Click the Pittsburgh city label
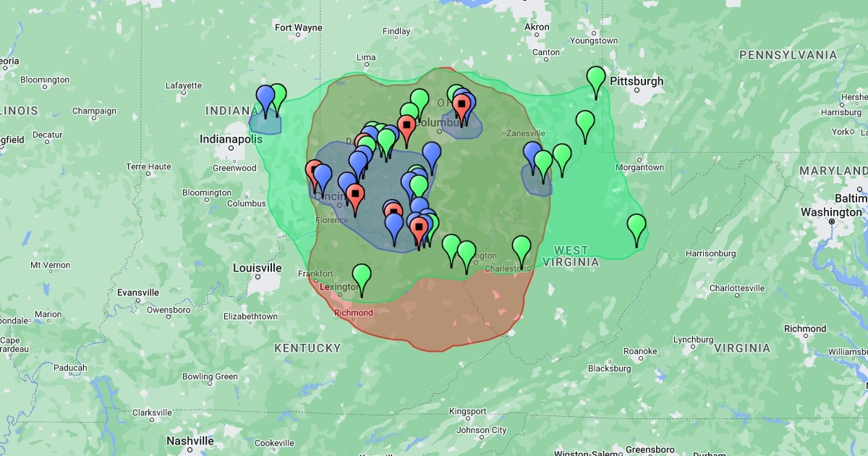The height and width of the screenshot is (456, 868). pyautogui.click(x=637, y=81)
